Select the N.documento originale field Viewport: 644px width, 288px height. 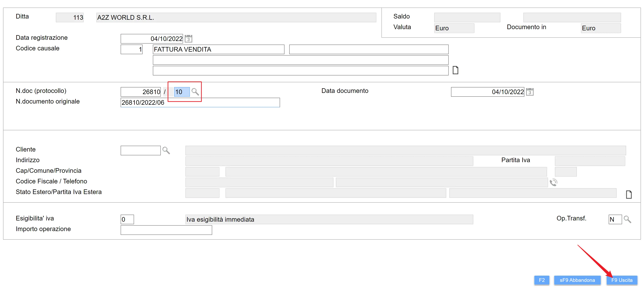tap(200, 103)
